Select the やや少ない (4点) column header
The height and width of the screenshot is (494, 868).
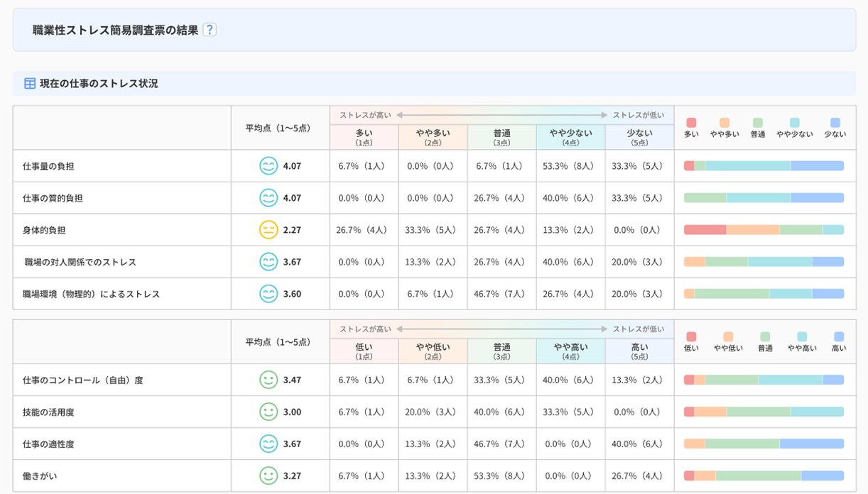pos(570,137)
